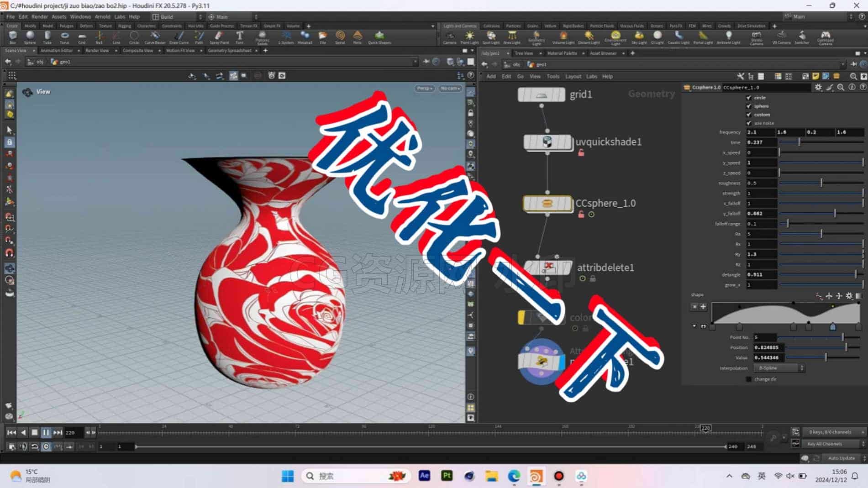Enable the change dir checkbox
Screen dimensions: 868x488
click(x=749, y=379)
